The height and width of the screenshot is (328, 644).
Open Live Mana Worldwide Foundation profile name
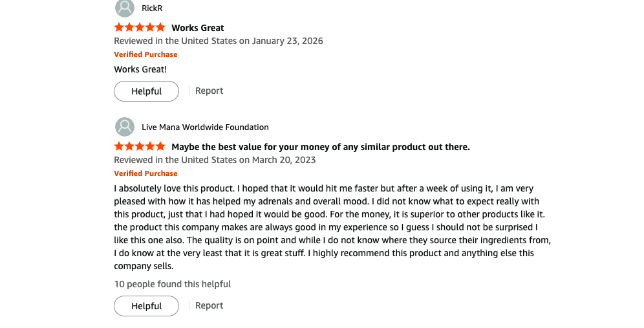coord(205,127)
